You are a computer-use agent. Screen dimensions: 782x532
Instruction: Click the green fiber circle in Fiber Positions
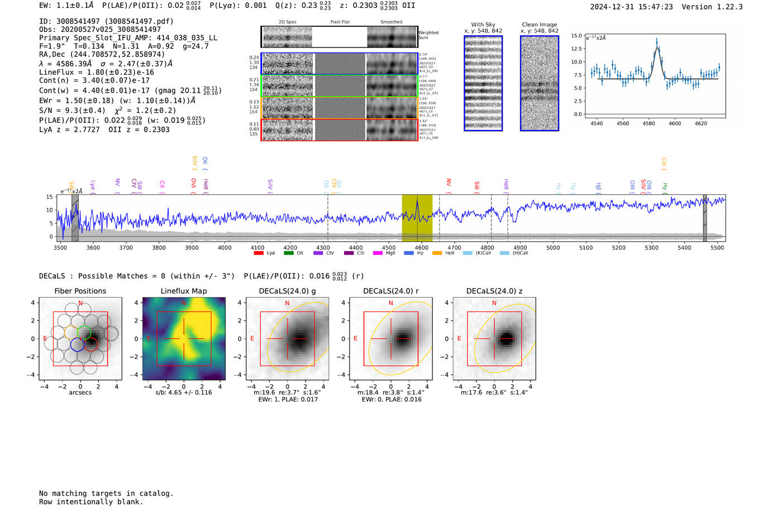tap(84, 332)
